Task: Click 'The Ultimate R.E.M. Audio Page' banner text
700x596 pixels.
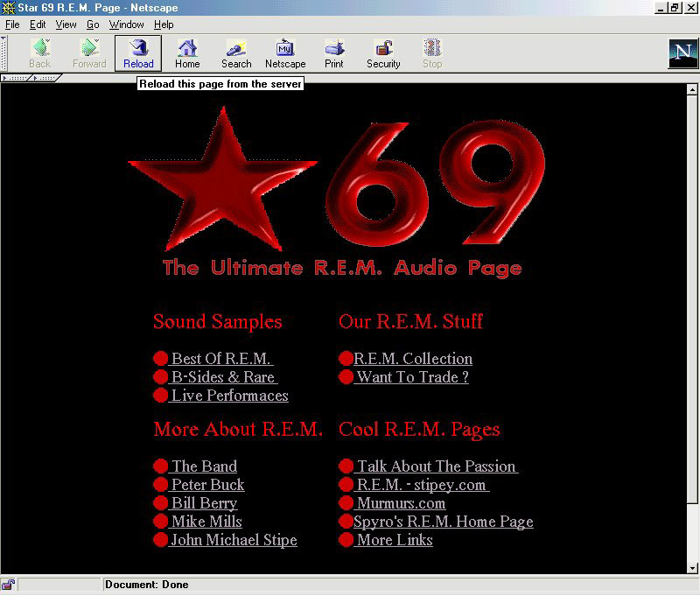Action: coord(342,268)
